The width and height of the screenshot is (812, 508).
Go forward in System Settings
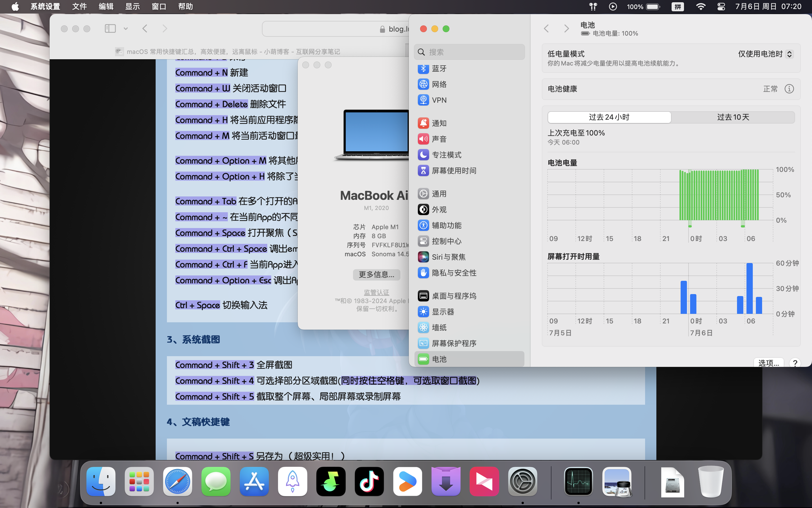pyautogui.click(x=567, y=29)
